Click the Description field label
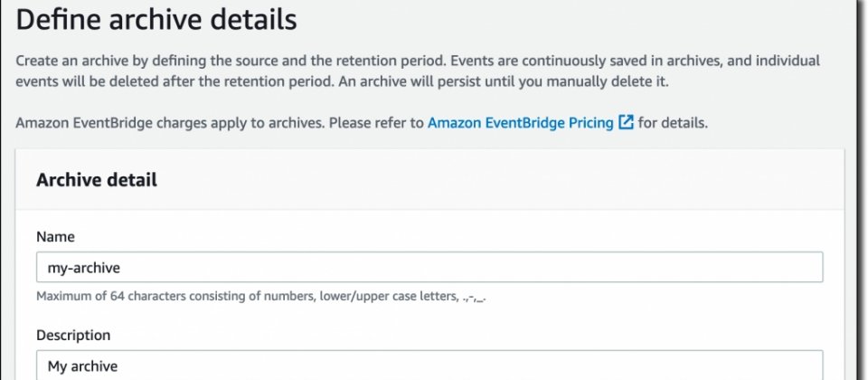Viewport: 868px width, 380px height. pos(73,335)
